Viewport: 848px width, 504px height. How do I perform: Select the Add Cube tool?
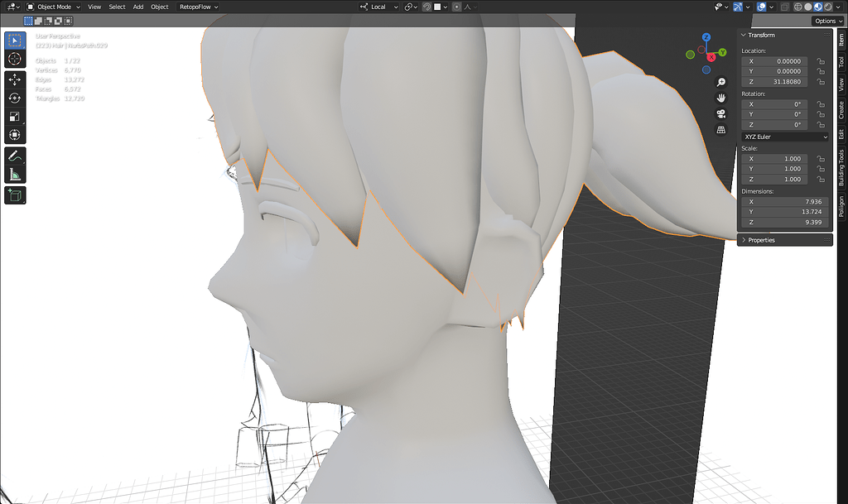point(15,195)
